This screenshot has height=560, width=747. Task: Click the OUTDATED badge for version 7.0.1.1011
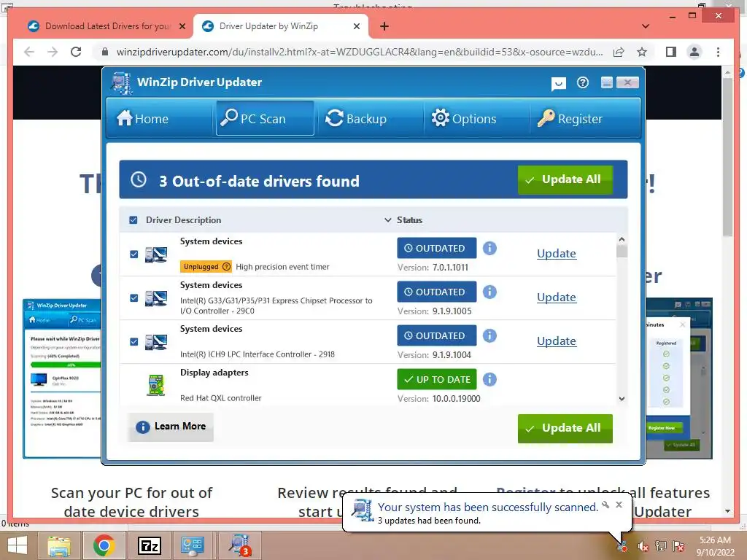point(437,248)
